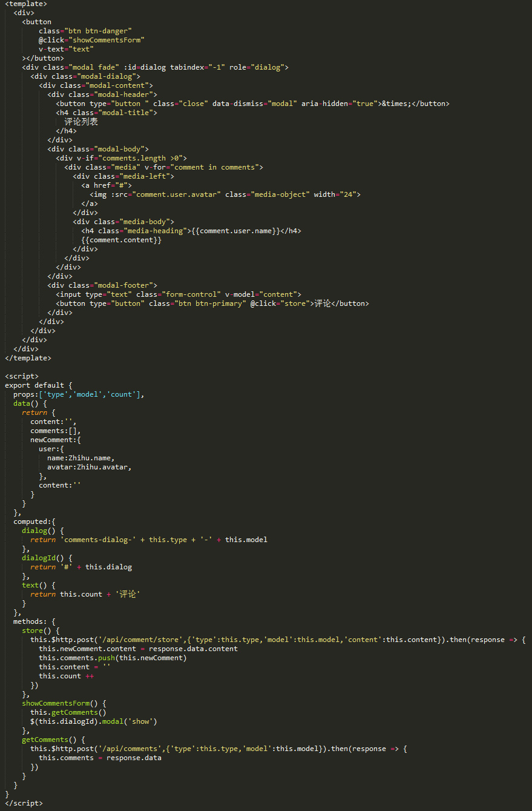Select the @click="showCommentsForm" attribute line

[x=91, y=40]
